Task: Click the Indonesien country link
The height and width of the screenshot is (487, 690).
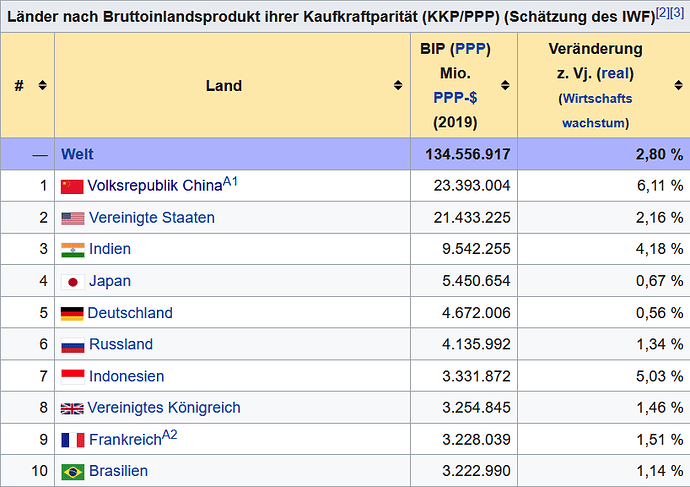Action: [x=126, y=376]
